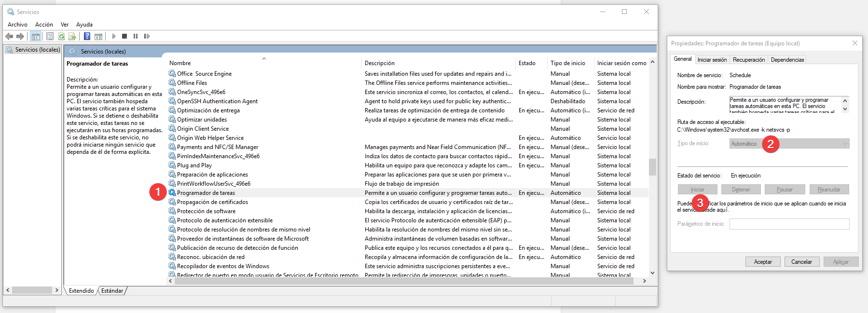Open the Acción menu
Screen dimensions: 868x313
coord(44,25)
